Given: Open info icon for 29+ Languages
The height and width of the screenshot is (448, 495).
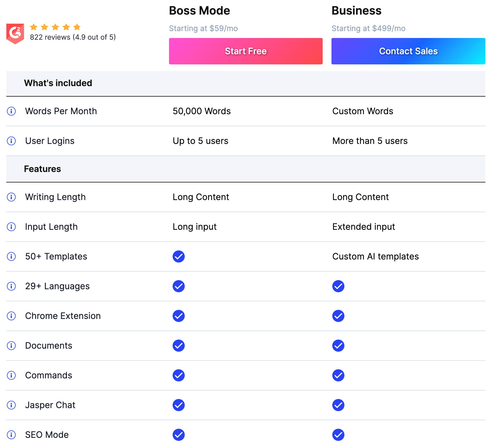Looking at the screenshot, I should (x=11, y=286).
